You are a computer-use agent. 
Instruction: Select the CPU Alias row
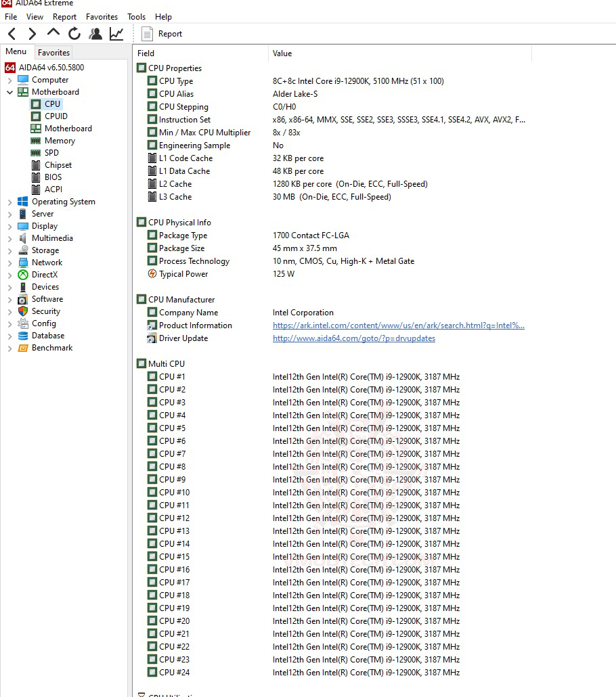click(334, 94)
